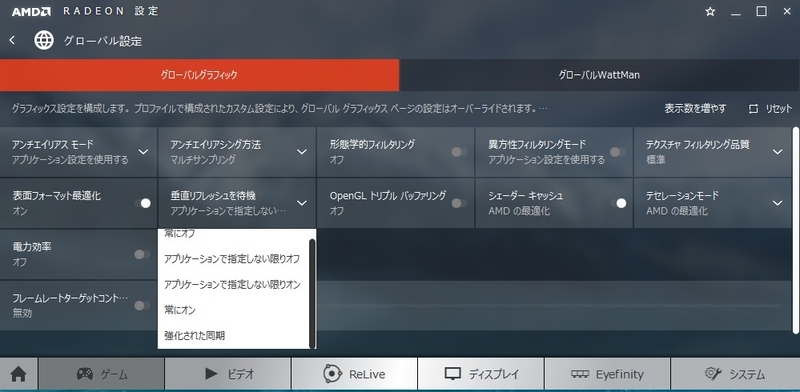Open the ReLive section
800x392 pixels.
(x=355, y=374)
